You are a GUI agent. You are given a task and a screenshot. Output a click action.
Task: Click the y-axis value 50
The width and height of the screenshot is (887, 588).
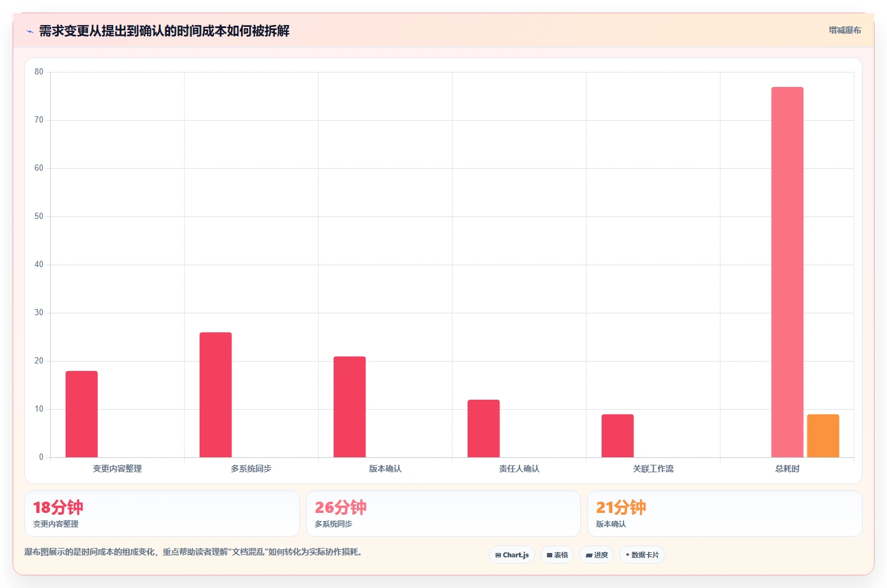39,216
